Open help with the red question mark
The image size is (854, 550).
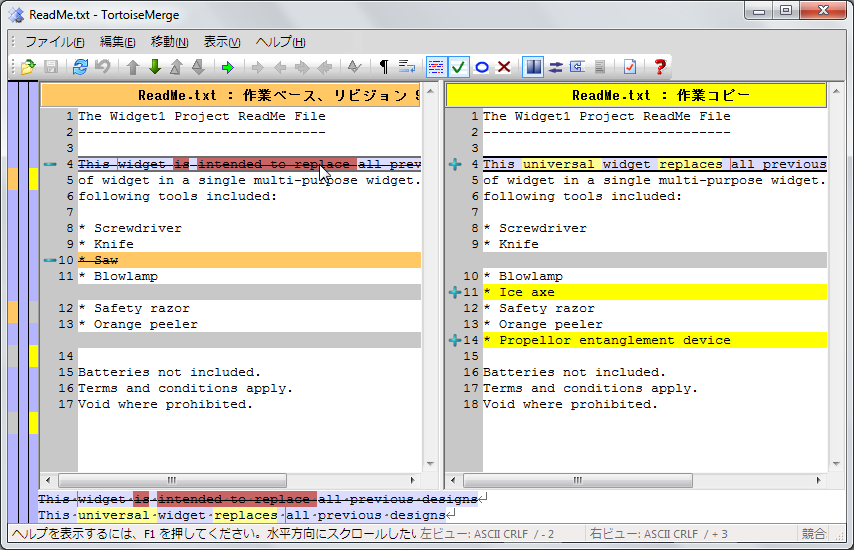660,67
